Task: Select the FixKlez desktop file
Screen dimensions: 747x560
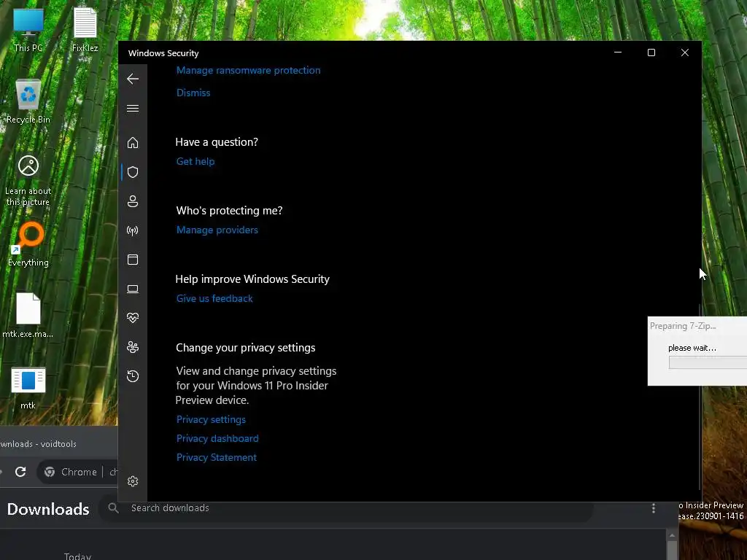Action: point(85,31)
